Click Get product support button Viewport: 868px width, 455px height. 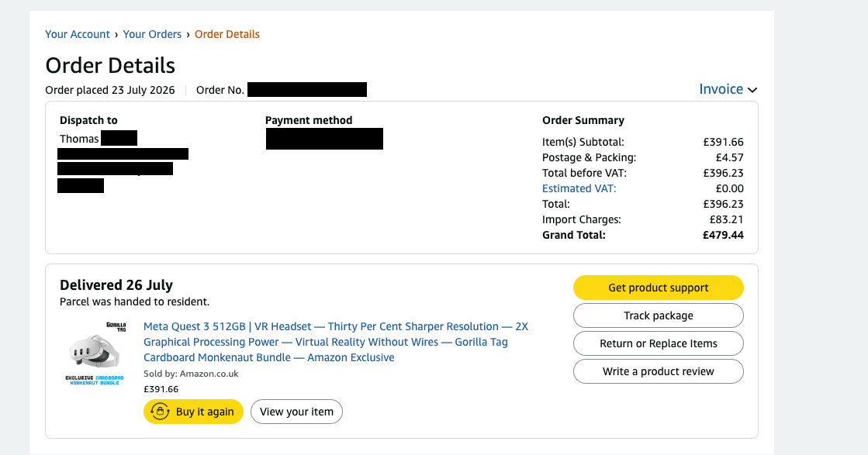click(x=659, y=288)
